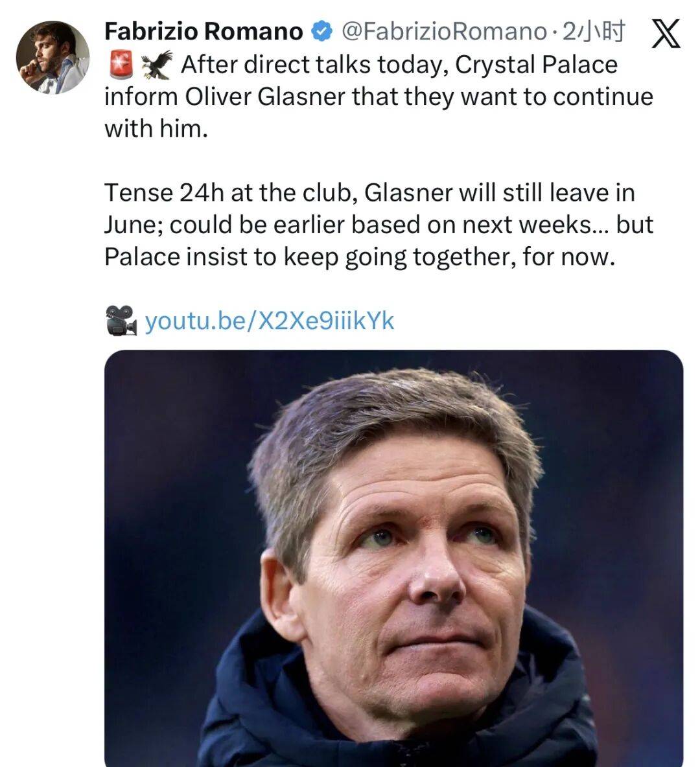Open Fabrizio Romano's profile avatar
This screenshot has height=767, width=700.
click(53, 58)
